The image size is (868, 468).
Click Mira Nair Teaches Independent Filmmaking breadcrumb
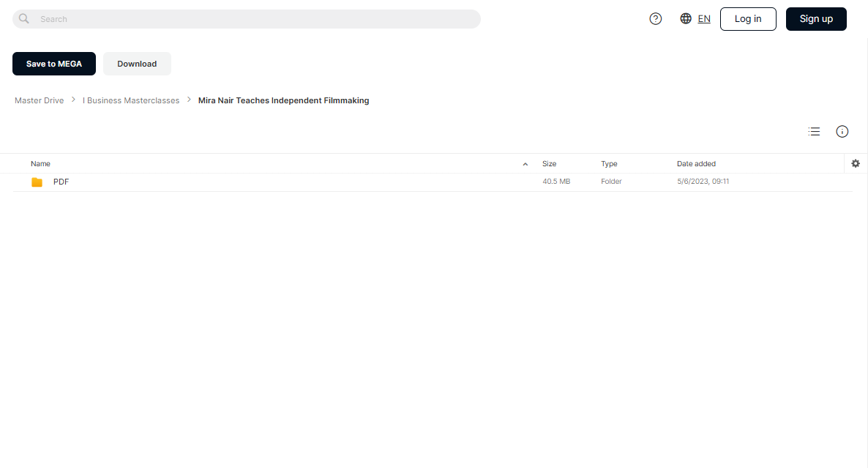click(283, 100)
